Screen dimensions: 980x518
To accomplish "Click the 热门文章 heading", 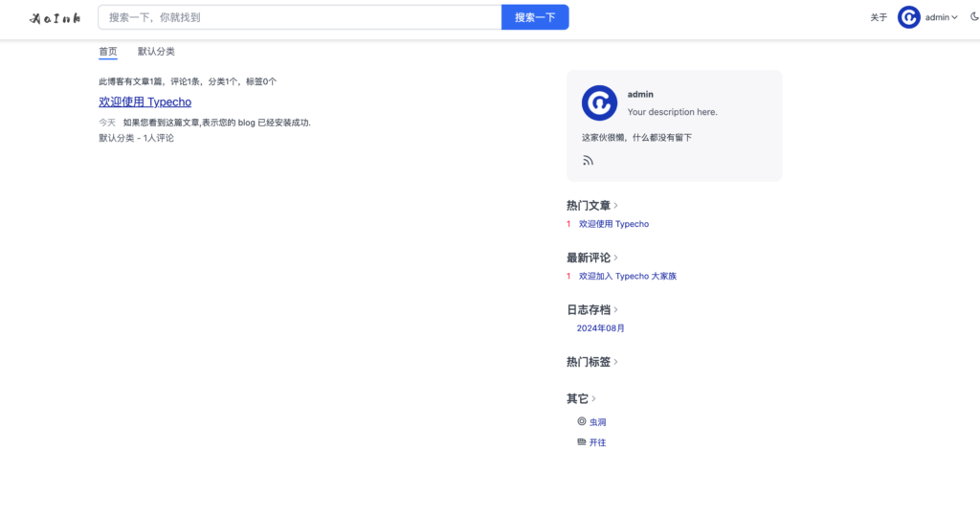I will pyautogui.click(x=589, y=205).
